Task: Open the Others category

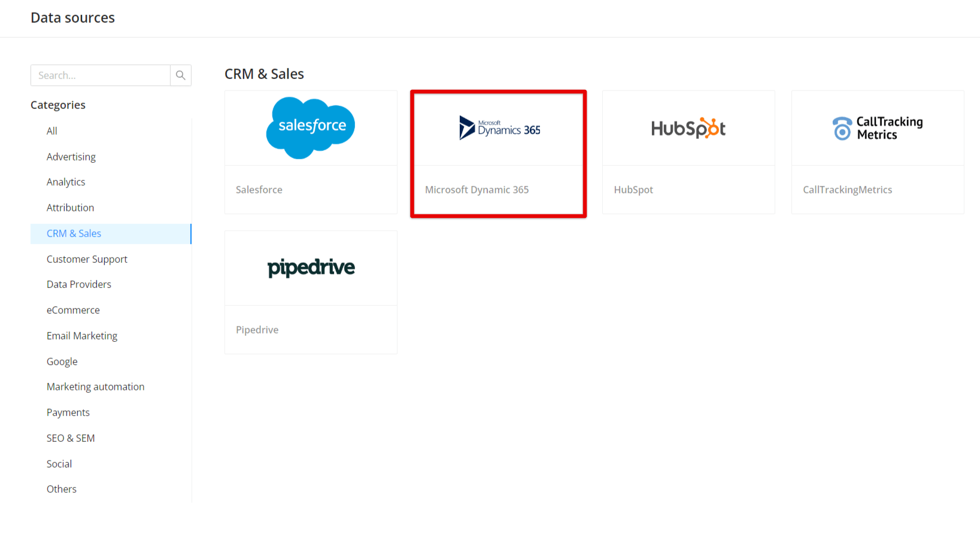Action: coord(61,489)
